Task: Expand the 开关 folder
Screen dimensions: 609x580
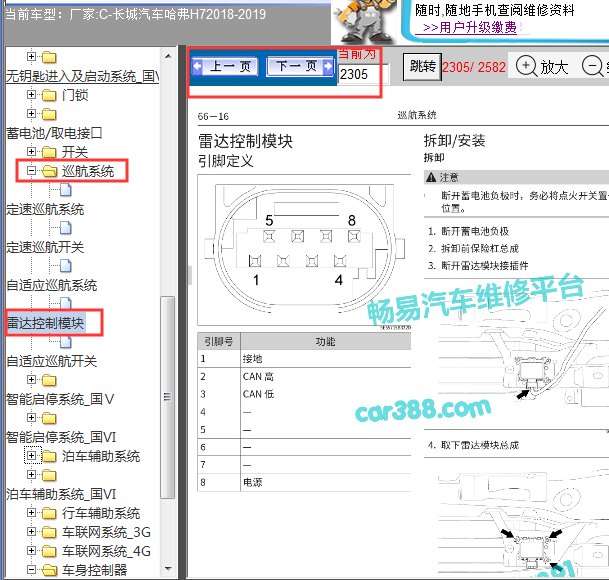Action: tap(31, 152)
